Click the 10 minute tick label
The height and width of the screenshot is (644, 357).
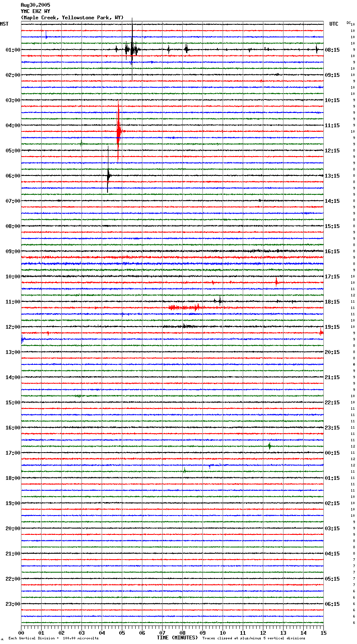pyautogui.click(x=223, y=633)
